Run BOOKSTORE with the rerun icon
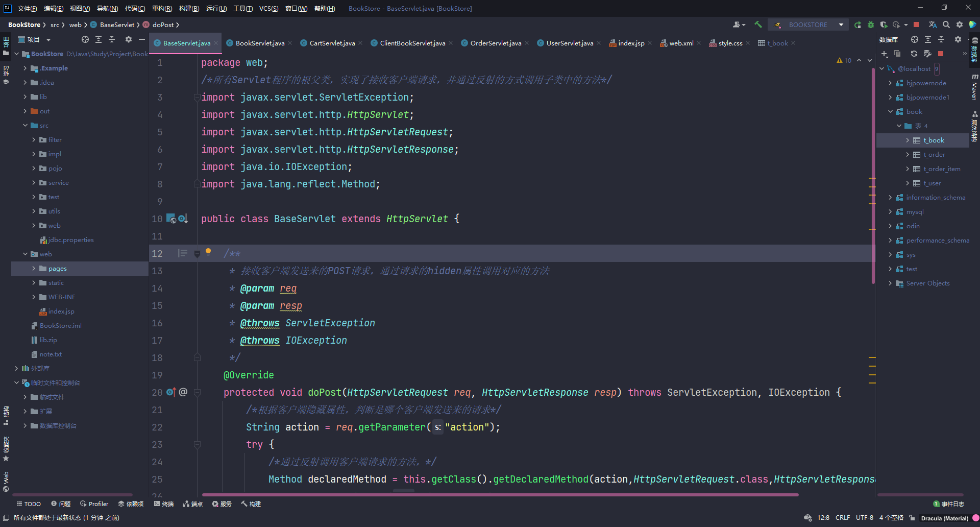The height and width of the screenshot is (527, 980). click(x=858, y=25)
